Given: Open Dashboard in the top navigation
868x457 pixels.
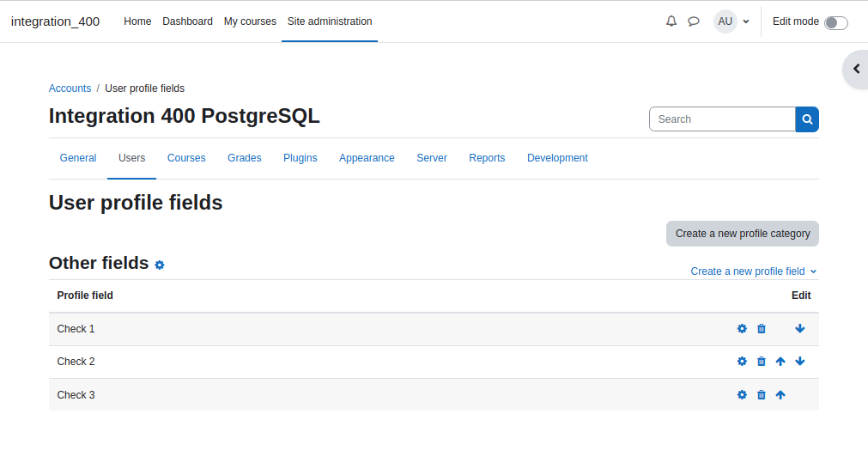Looking at the screenshot, I should point(187,21).
